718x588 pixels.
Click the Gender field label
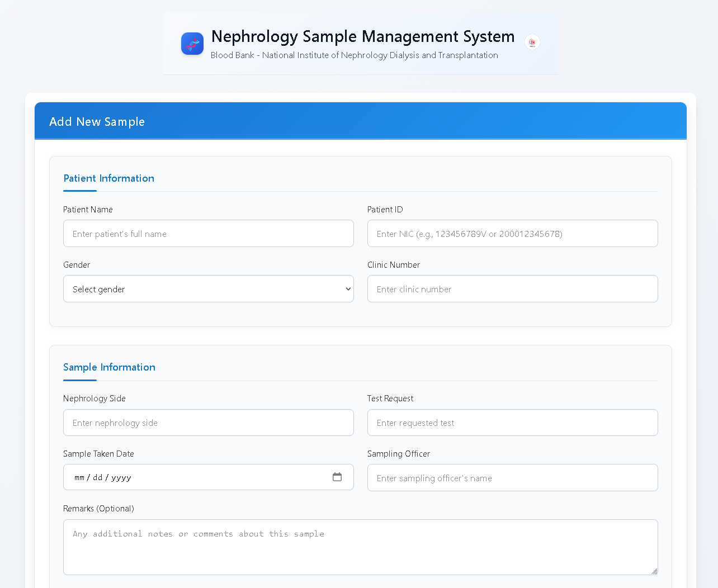[77, 265]
